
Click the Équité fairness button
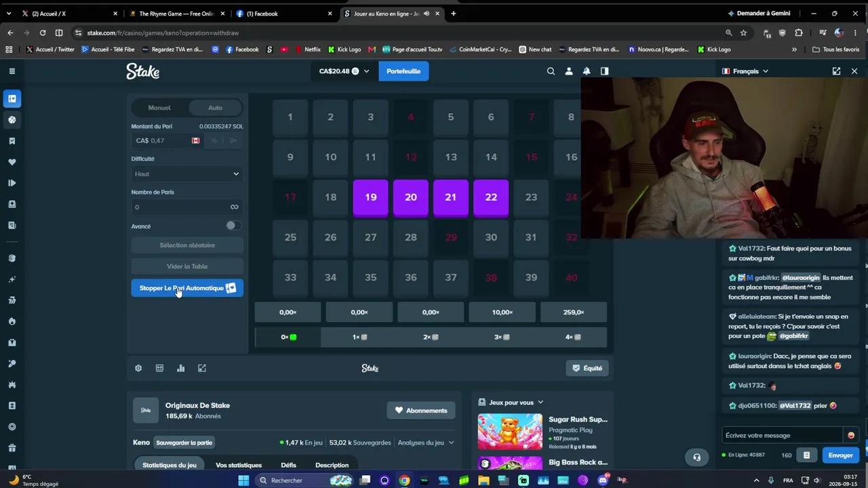(x=587, y=368)
